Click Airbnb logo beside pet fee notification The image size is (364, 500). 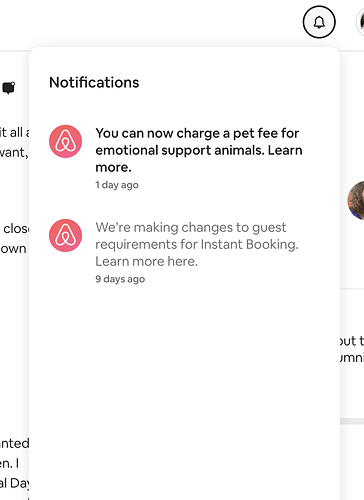pyautogui.click(x=65, y=141)
